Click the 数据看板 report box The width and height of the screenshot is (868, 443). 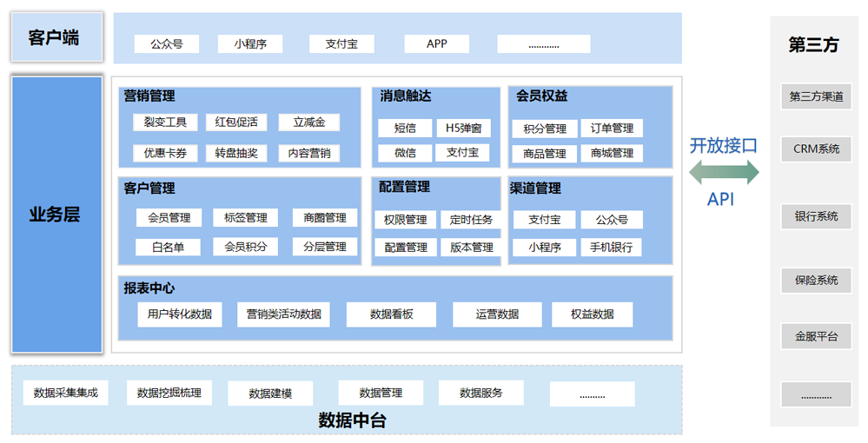[391, 314]
